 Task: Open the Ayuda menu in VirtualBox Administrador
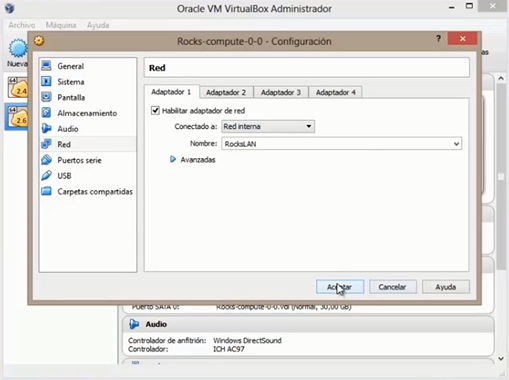[x=98, y=25]
